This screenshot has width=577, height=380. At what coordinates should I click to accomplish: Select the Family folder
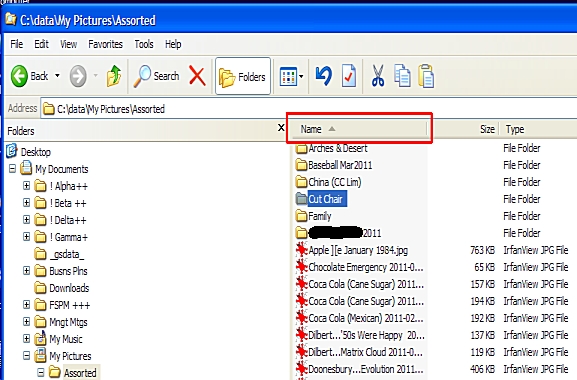pos(320,216)
